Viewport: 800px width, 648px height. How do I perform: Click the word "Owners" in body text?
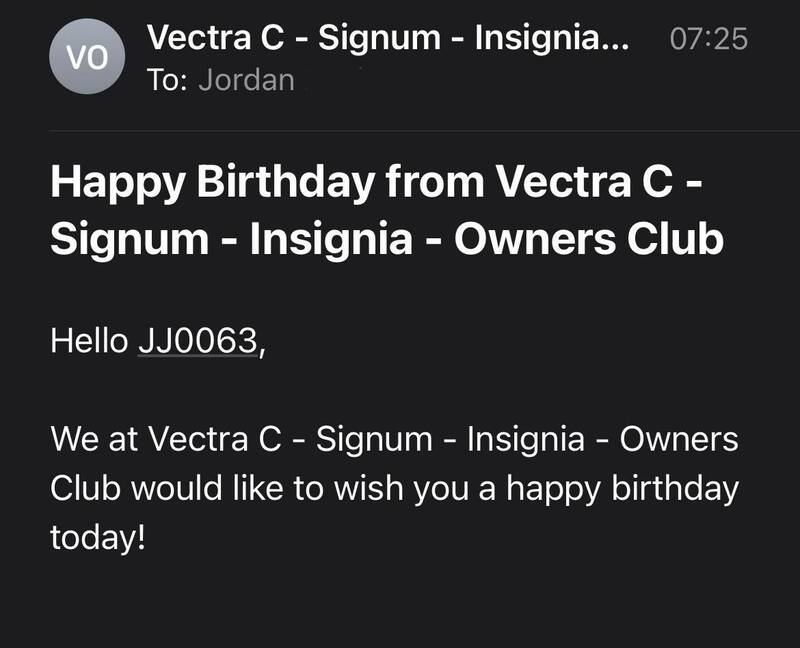click(679, 441)
